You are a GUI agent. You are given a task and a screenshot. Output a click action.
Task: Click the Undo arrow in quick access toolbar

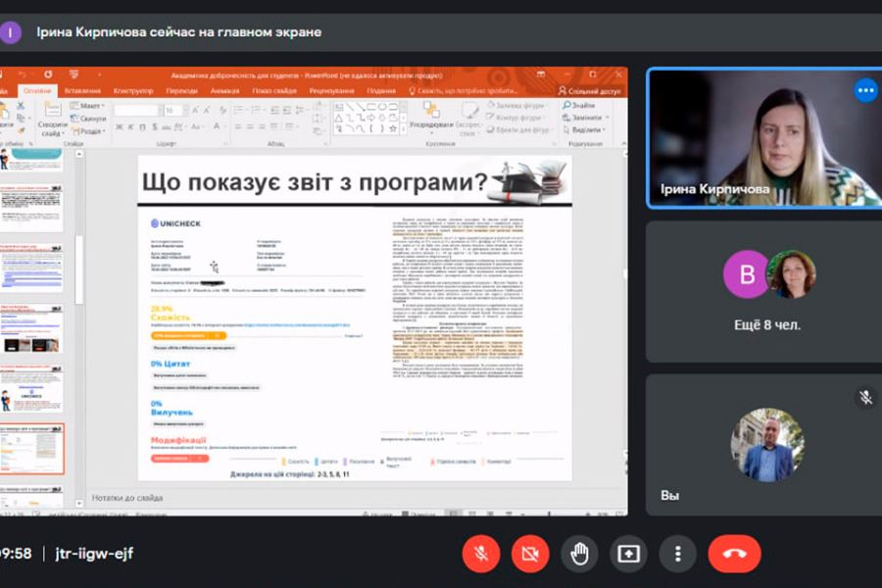[x=22, y=74]
